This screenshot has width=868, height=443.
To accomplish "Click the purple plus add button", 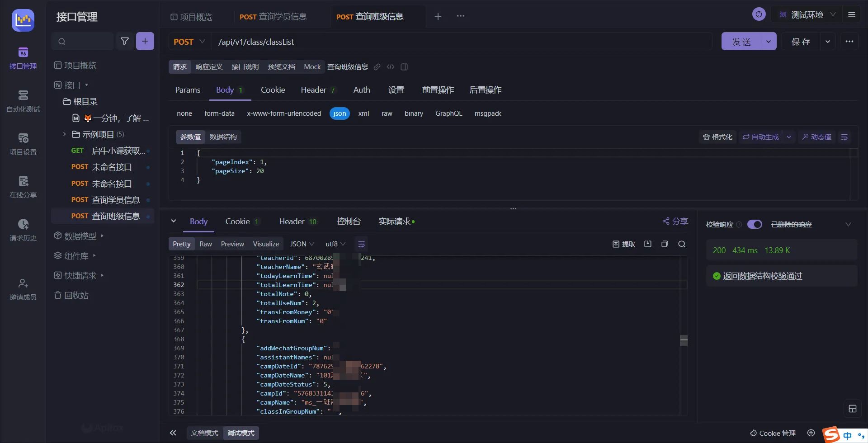I will point(145,42).
